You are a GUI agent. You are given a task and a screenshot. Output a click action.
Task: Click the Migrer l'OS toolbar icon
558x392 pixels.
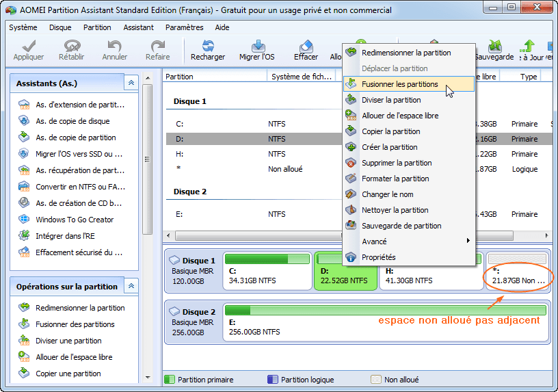(x=258, y=46)
